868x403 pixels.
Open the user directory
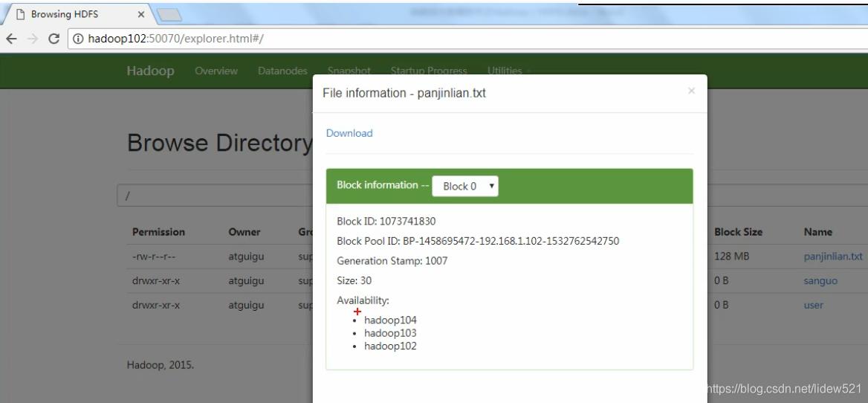(813, 305)
